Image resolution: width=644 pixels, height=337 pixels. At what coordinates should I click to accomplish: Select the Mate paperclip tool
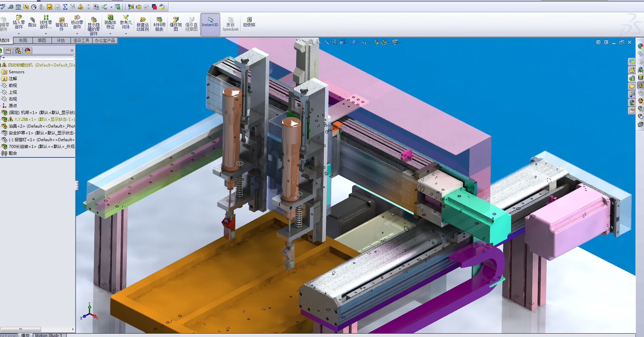(x=32, y=22)
